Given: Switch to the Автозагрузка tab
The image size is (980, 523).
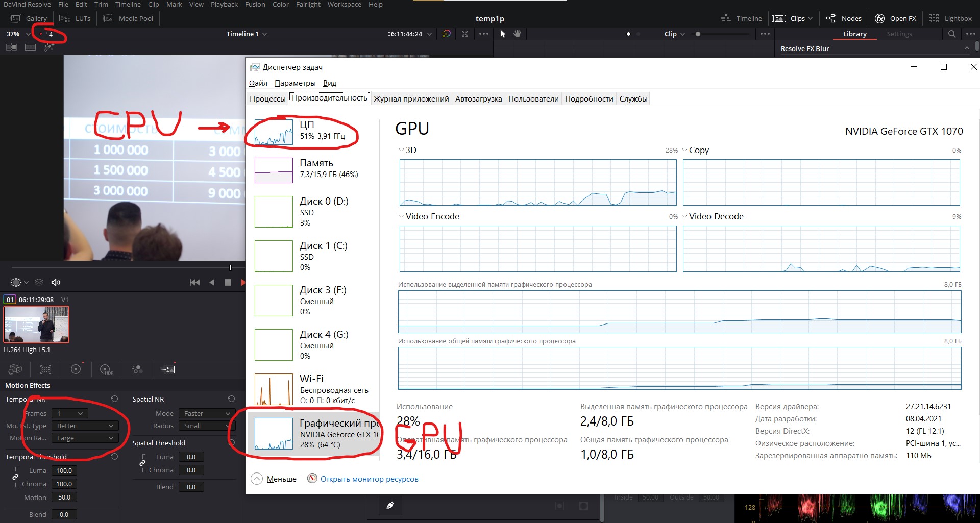Looking at the screenshot, I should click(x=478, y=98).
